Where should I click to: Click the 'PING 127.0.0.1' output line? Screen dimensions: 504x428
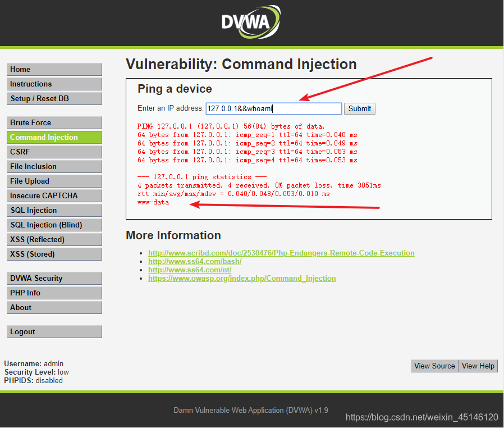[231, 126]
